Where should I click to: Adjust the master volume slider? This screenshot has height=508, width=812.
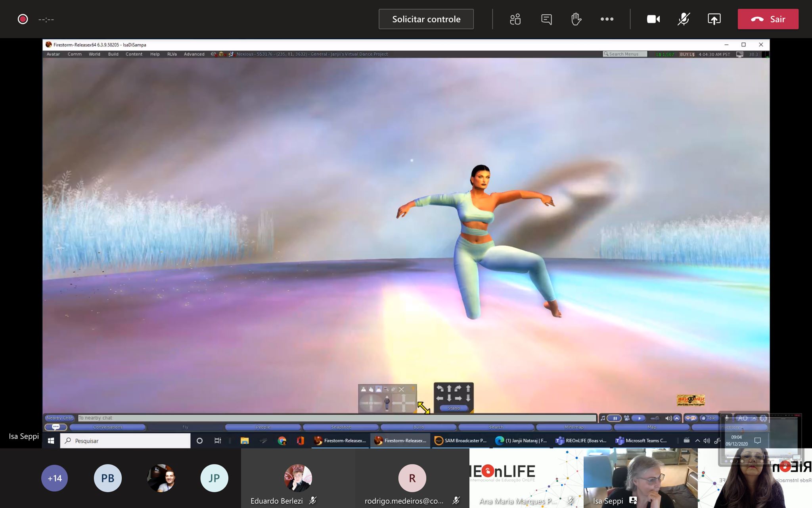[x=655, y=418]
